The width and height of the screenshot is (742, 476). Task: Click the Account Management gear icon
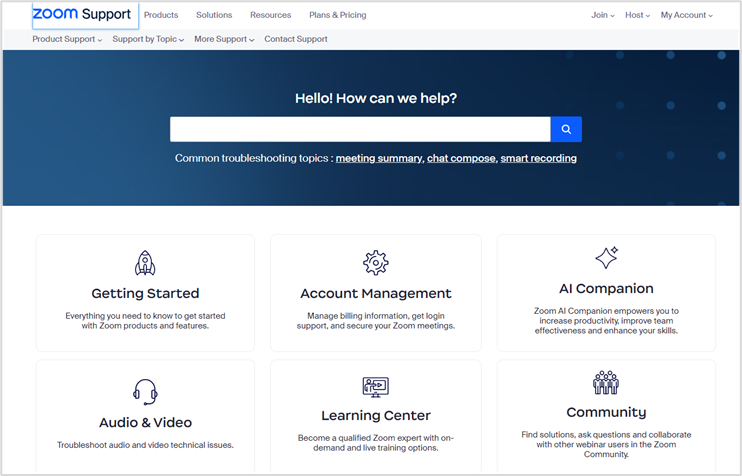[x=376, y=263]
